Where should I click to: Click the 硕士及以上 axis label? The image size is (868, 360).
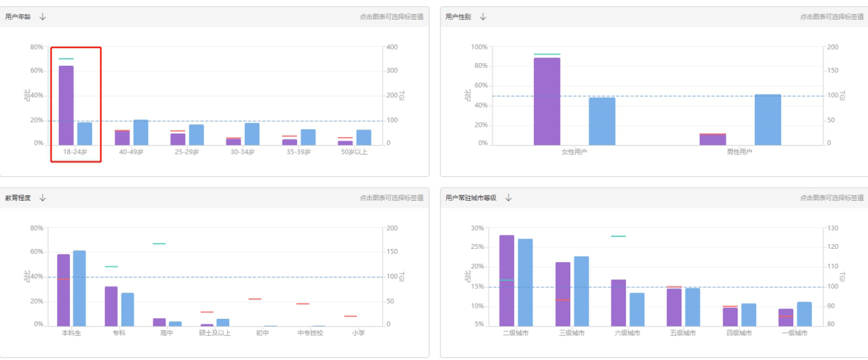(213, 333)
